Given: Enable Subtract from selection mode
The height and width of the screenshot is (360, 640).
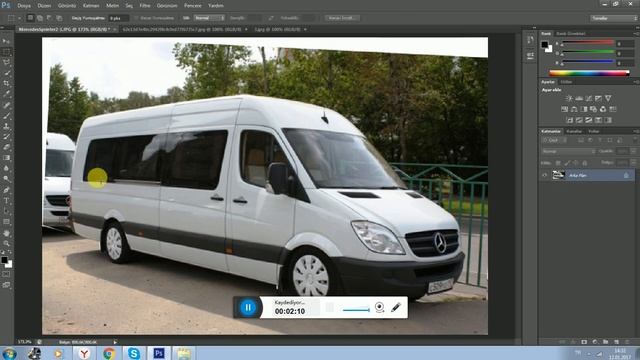Looking at the screenshot, I should click(x=49, y=18).
